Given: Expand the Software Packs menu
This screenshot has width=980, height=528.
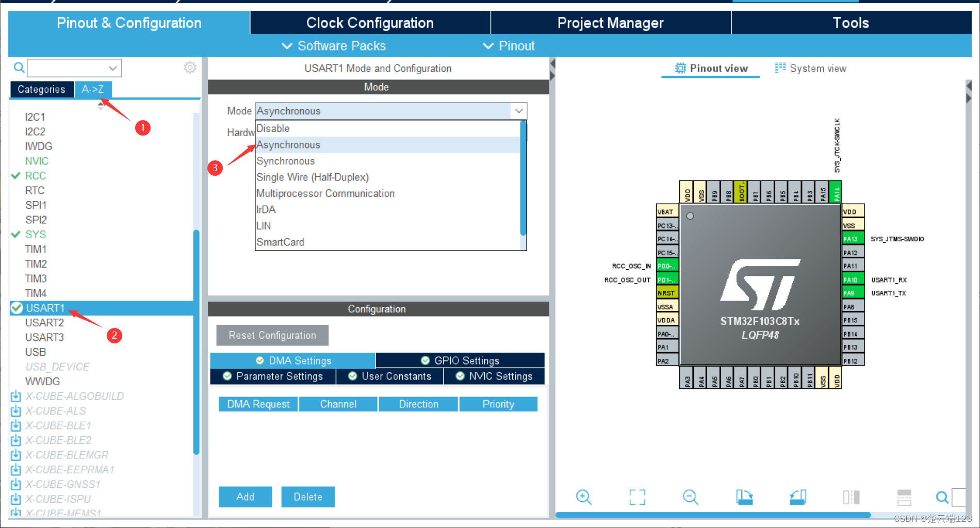Looking at the screenshot, I should pyautogui.click(x=333, y=46).
